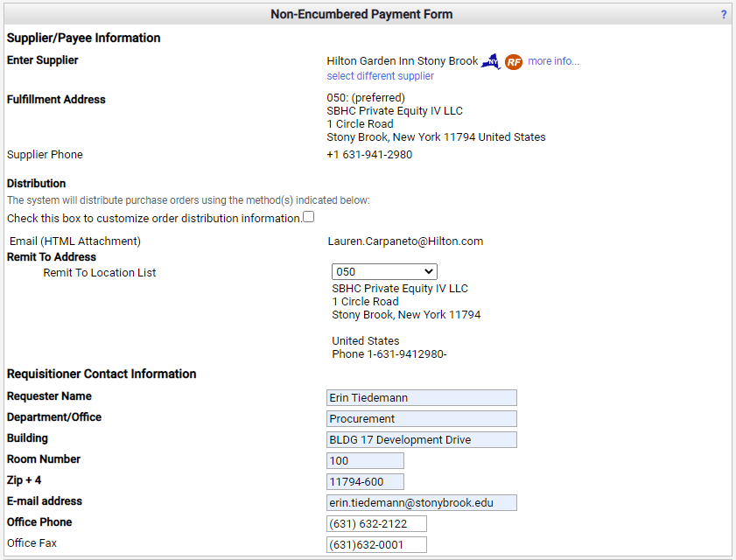Click the supplier phone number +1 631-941-2980

point(369,155)
